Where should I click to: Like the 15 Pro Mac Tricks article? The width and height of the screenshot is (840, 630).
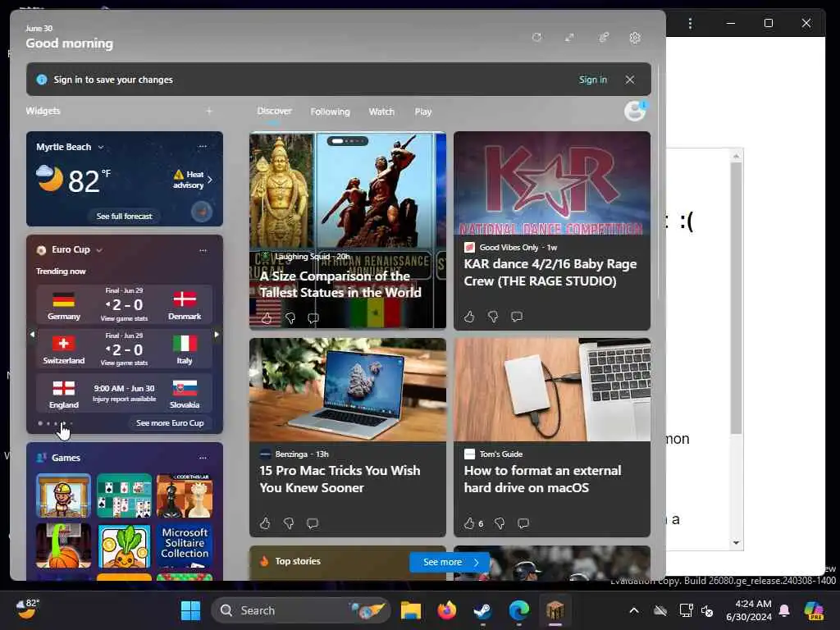[265, 523]
